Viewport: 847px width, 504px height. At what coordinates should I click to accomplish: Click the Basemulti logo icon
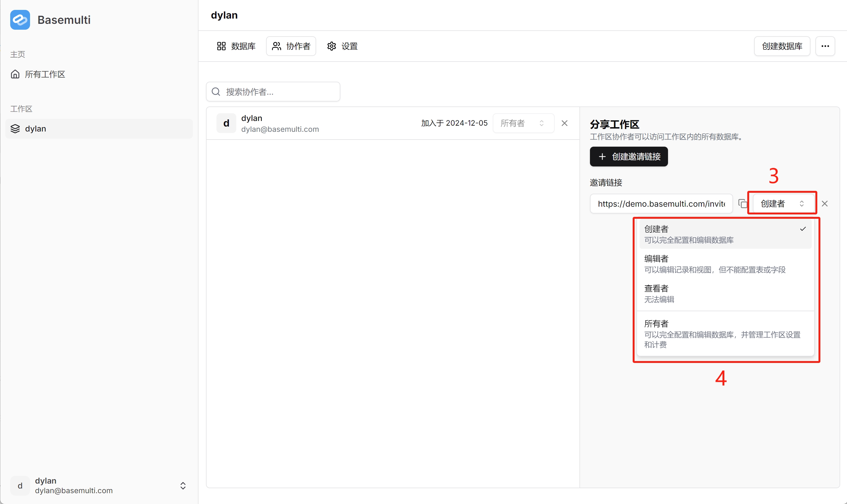click(20, 20)
